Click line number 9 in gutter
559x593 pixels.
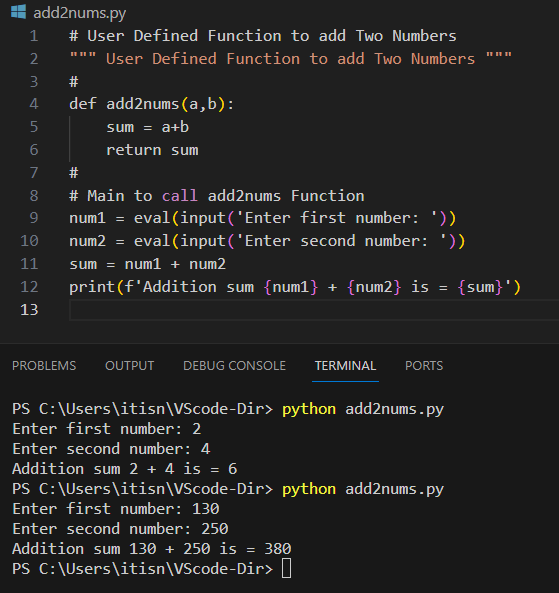[34, 218]
